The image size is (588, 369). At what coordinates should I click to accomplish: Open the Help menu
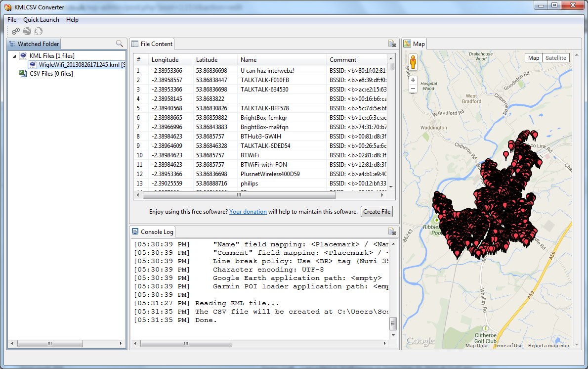72,19
